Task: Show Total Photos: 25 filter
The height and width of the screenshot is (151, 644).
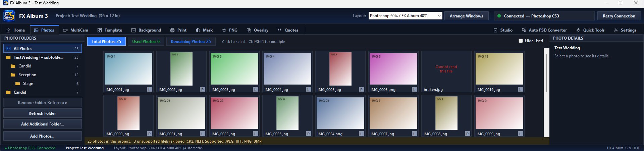Action: (106, 42)
